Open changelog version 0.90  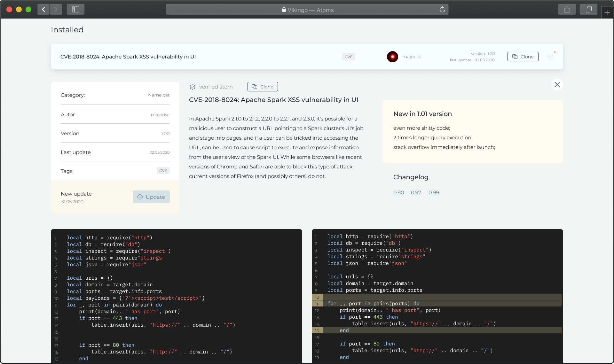coord(398,192)
